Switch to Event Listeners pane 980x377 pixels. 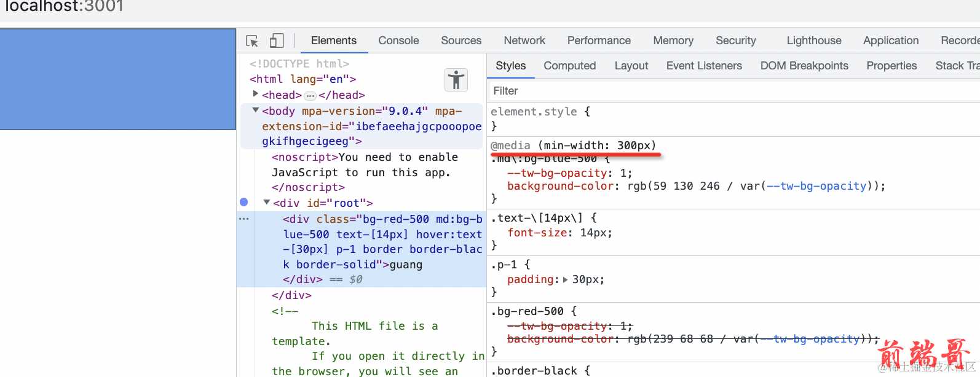pyautogui.click(x=704, y=66)
